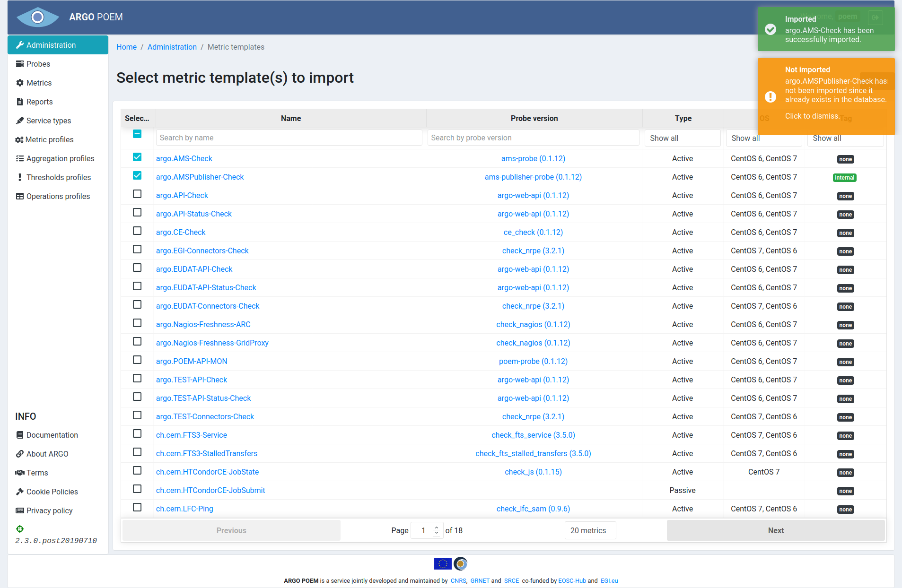Screen dimensions: 902x588
Task: Open the 20 metrics page size dropdown
Action: coord(590,530)
